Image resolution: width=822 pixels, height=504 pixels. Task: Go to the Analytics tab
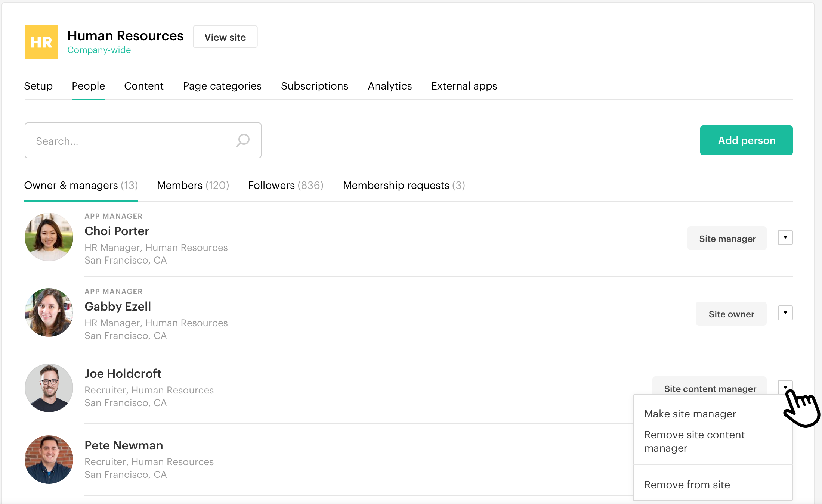[390, 86]
